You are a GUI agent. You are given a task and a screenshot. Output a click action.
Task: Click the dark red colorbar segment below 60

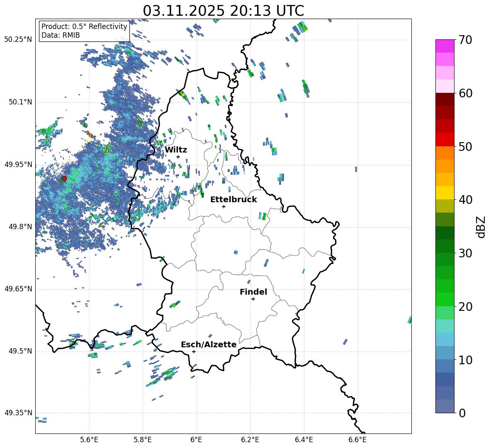(x=445, y=99)
